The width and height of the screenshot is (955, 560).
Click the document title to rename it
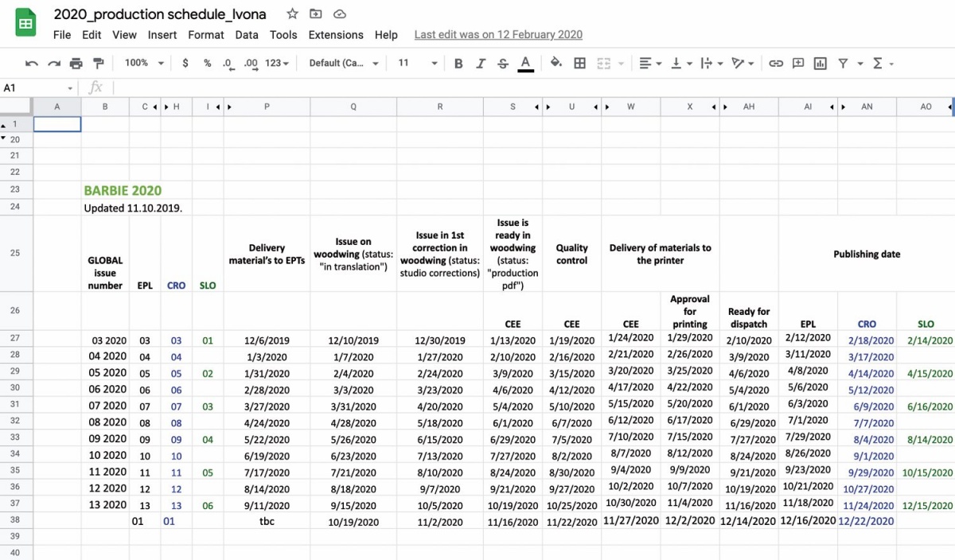(160, 14)
